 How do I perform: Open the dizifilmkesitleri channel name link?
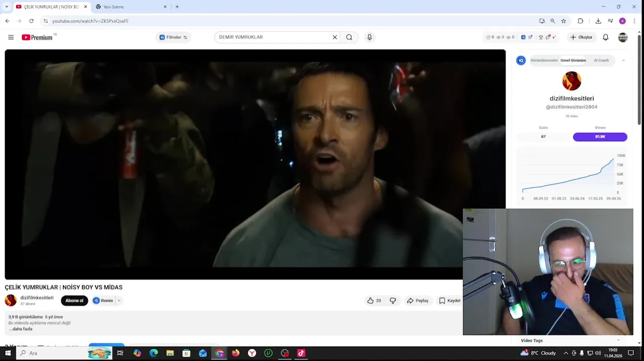[x=37, y=297]
